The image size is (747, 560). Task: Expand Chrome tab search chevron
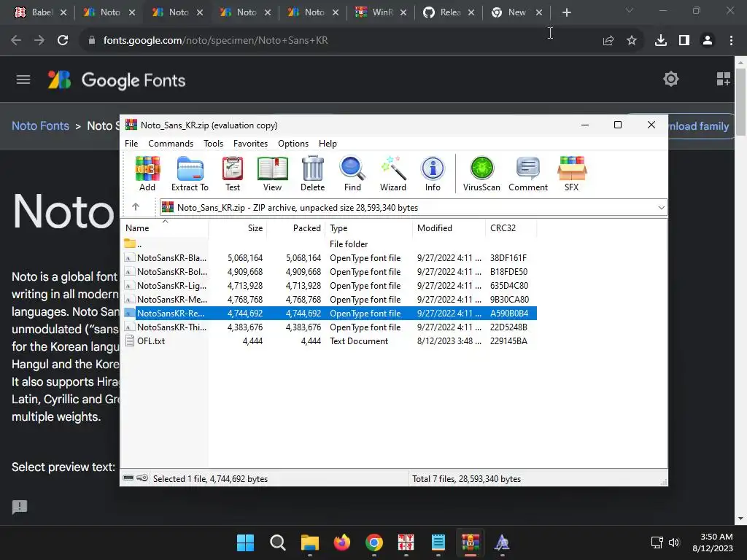click(x=630, y=10)
